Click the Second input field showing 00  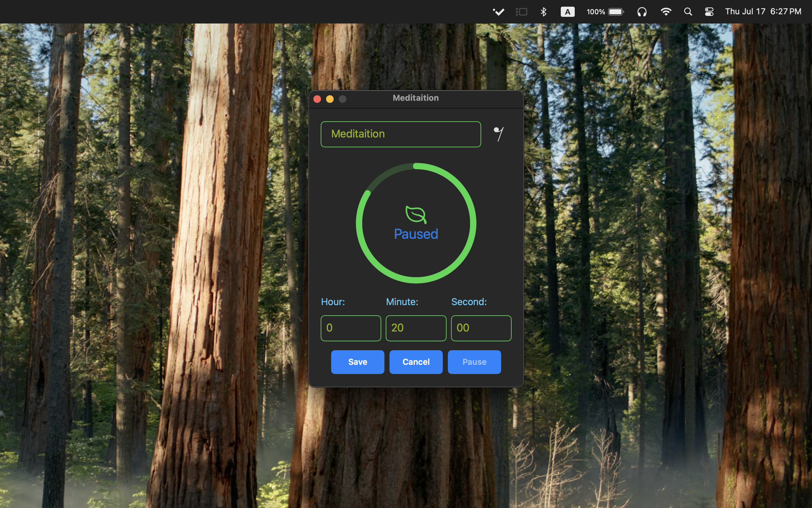pos(481,328)
